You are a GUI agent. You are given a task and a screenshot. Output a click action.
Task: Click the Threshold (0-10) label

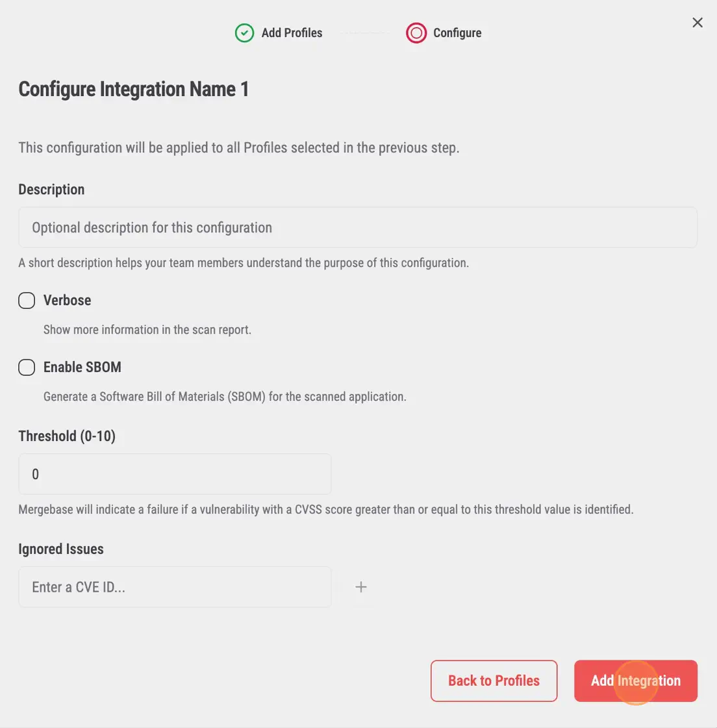[67, 436]
